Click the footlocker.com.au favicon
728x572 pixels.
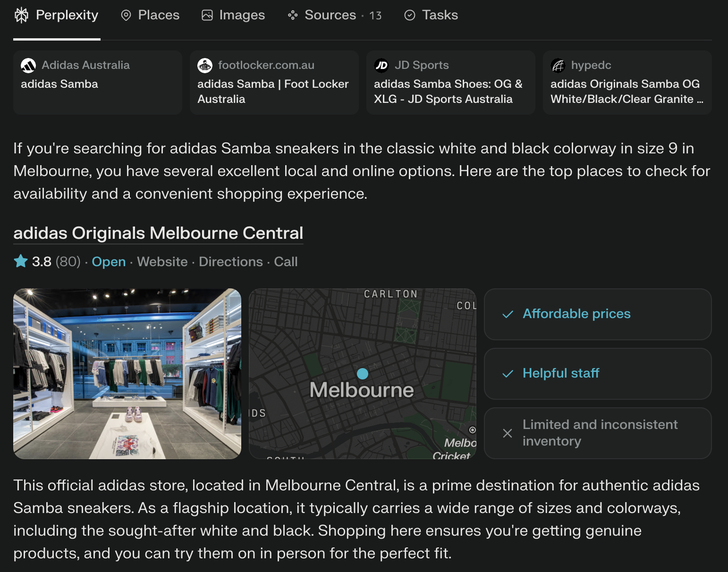[205, 65]
